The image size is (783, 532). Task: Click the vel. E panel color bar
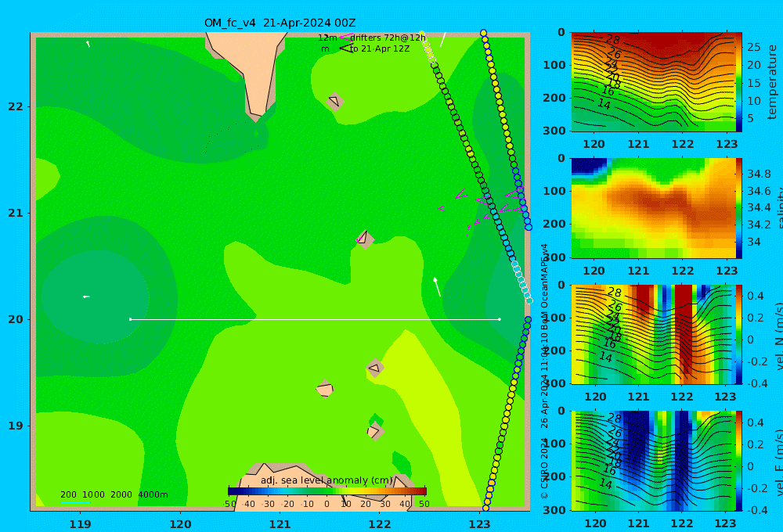click(739, 461)
